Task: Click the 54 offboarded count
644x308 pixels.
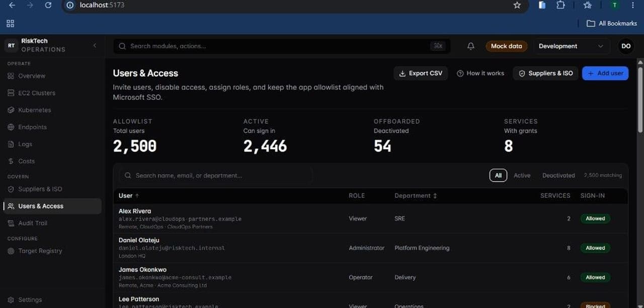Action: click(x=382, y=146)
